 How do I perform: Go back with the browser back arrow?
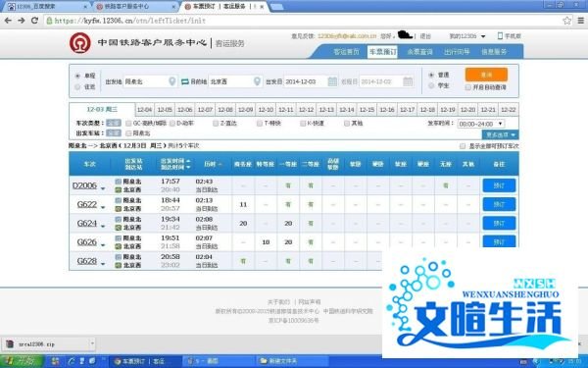(x=8, y=21)
